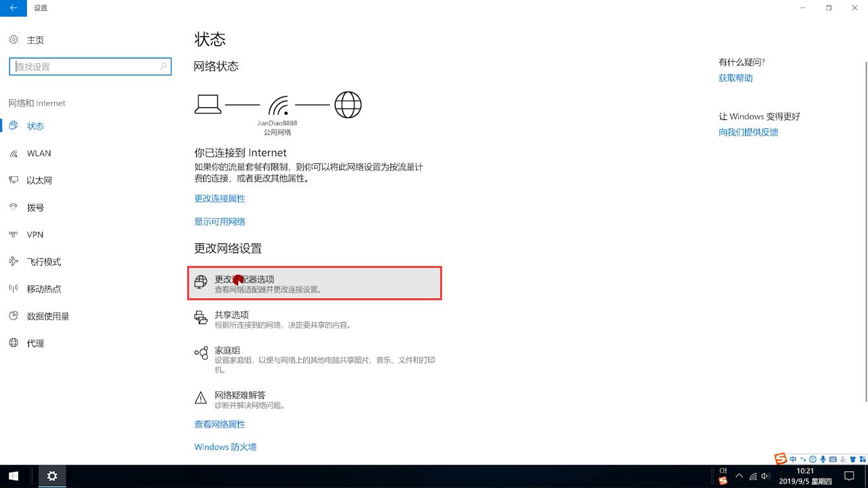This screenshot has width=868, height=488.
Task: Click the microphone voice input on IME bar
Action: point(823,459)
